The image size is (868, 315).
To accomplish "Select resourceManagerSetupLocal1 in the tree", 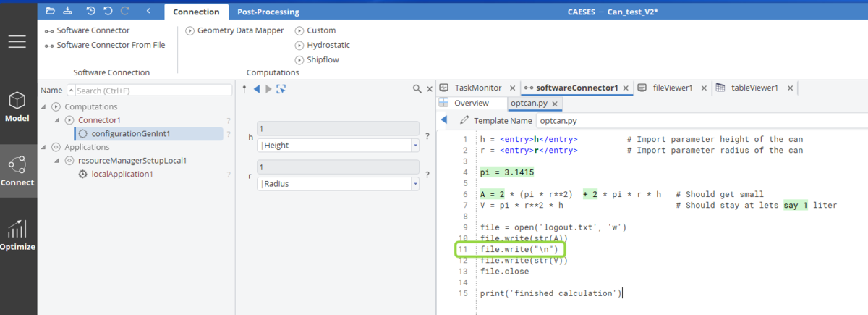I will click(132, 161).
